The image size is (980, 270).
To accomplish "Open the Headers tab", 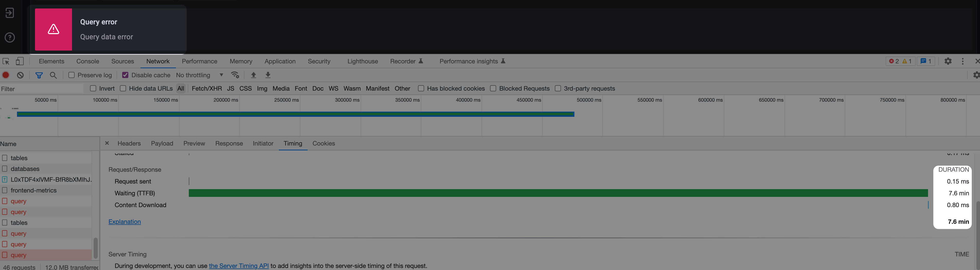I will [x=129, y=143].
